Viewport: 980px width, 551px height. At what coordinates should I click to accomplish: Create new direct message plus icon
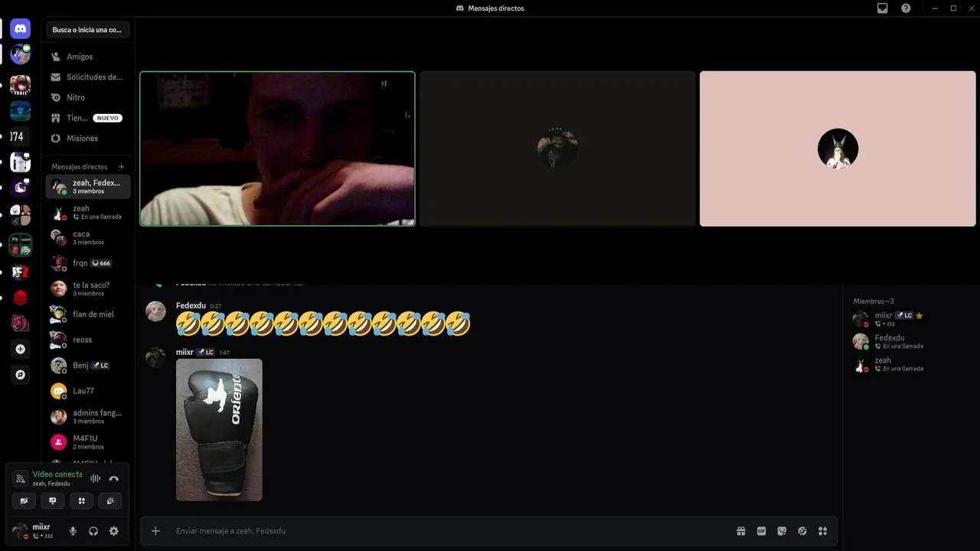point(121,167)
